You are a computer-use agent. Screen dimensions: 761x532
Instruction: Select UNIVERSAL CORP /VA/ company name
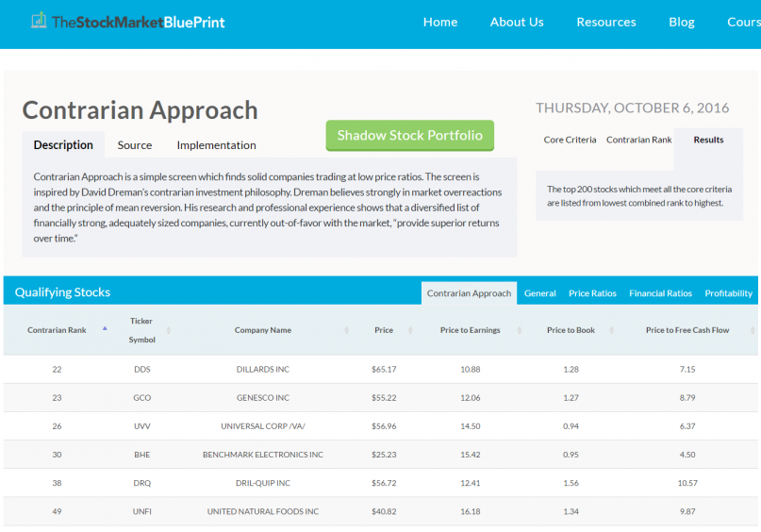(x=263, y=426)
